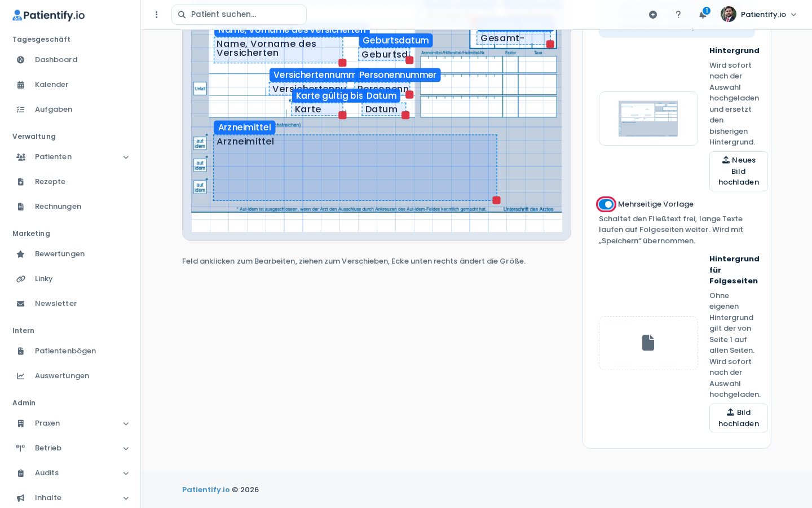Click the current background thumbnail preview

pos(648,119)
